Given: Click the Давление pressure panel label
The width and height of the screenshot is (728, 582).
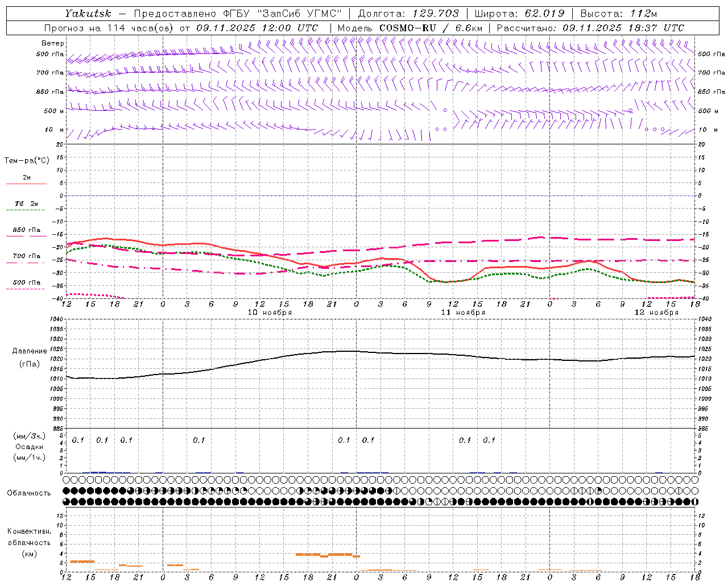Looking at the screenshot, I should coord(30,351).
